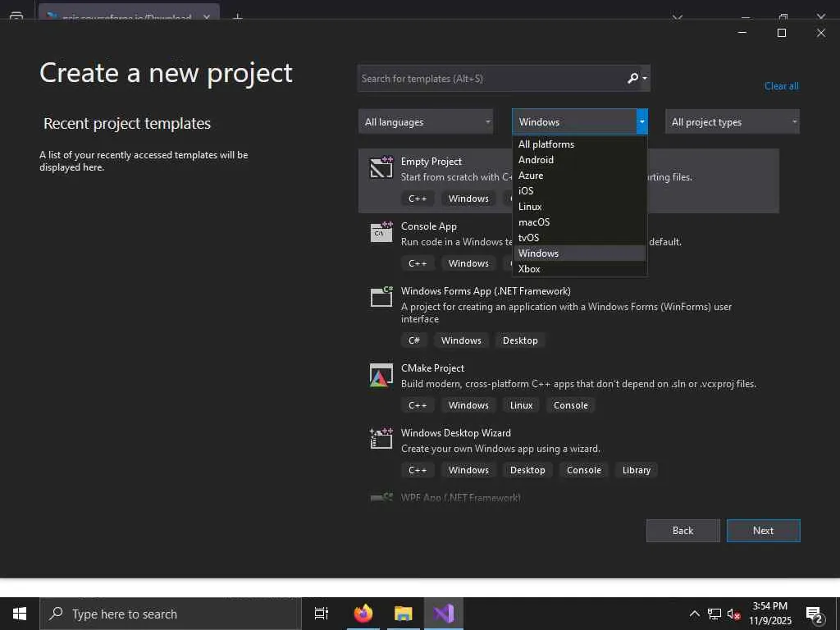The height and width of the screenshot is (630, 840).
Task: Select the Windows Forms App (.NET Framework) title
Action: [486, 291]
